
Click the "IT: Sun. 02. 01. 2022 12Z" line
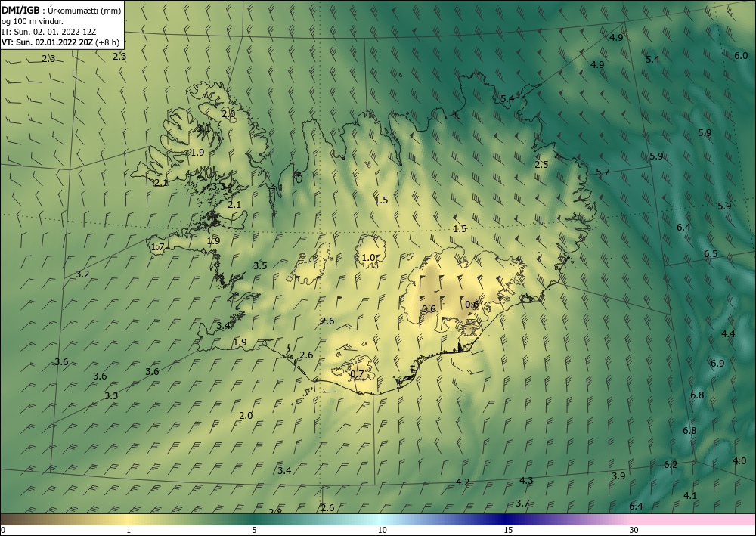point(48,32)
